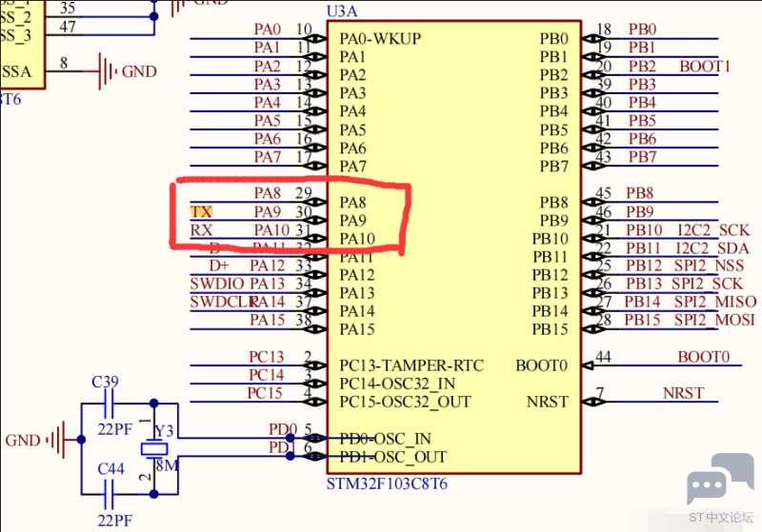Screen dimensions: 762x532
Task: Click the junction dot on PD0 wire
Action: click(291, 439)
